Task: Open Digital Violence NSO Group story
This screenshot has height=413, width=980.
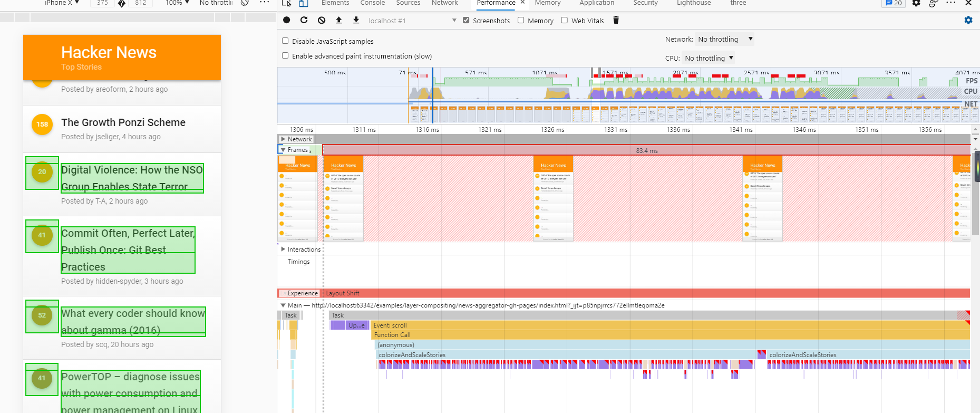Action: 132,178
